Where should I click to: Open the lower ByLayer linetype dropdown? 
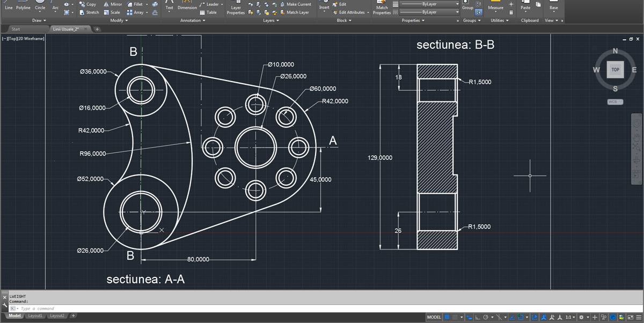coord(430,12)
